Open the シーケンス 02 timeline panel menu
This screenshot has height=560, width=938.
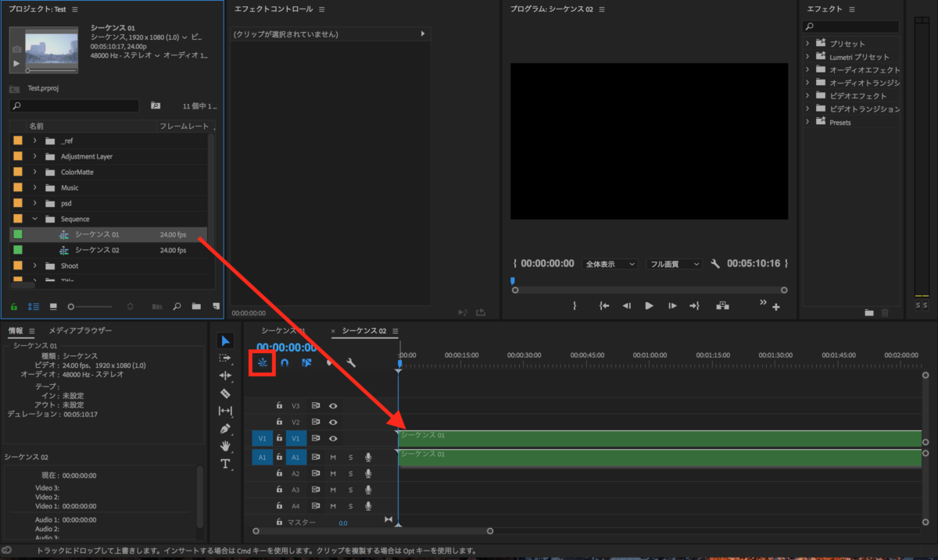pyautogui.click(x=396, y=331)
